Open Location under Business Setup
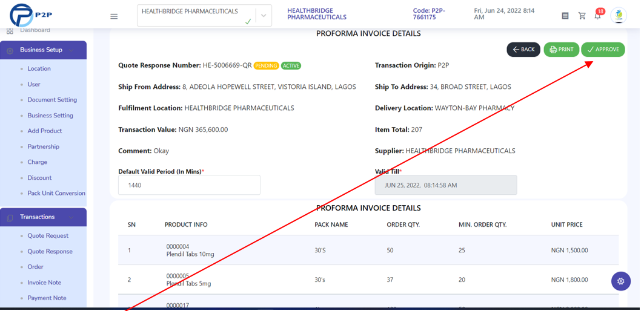 coord(39,68)
